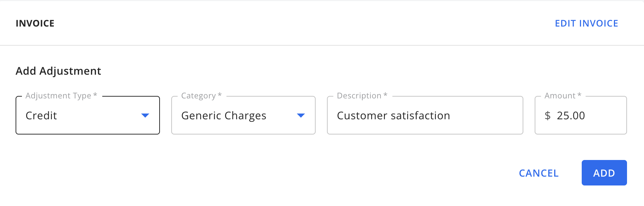Click the Add Adjustment heading
This screenshot has height=206, width=644.
[58, 71]
